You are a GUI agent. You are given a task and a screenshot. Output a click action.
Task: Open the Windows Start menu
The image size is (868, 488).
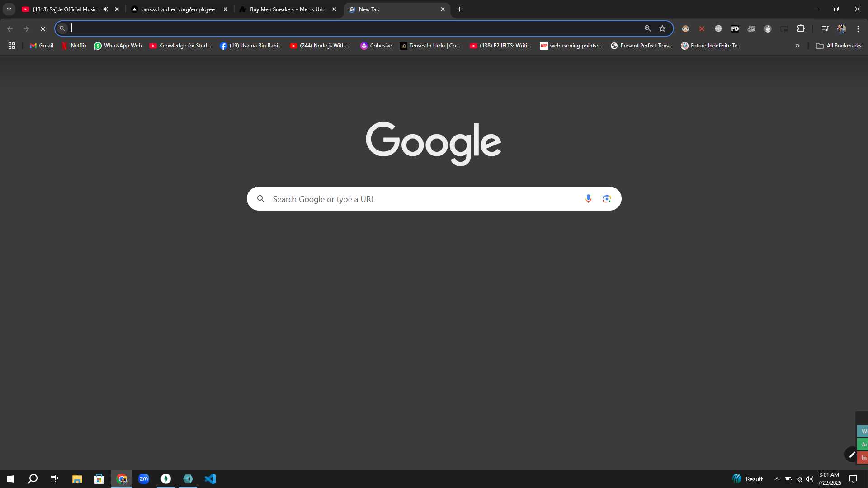11,479
